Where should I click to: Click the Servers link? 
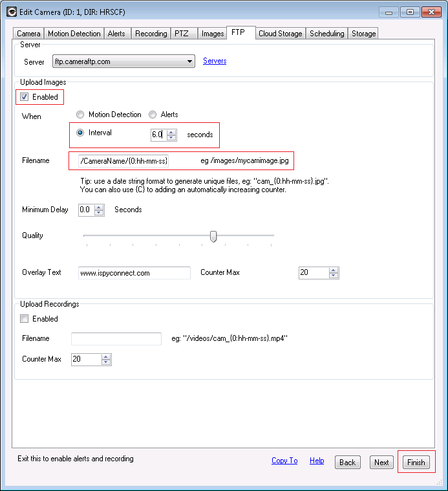click(x=215, y=61)
